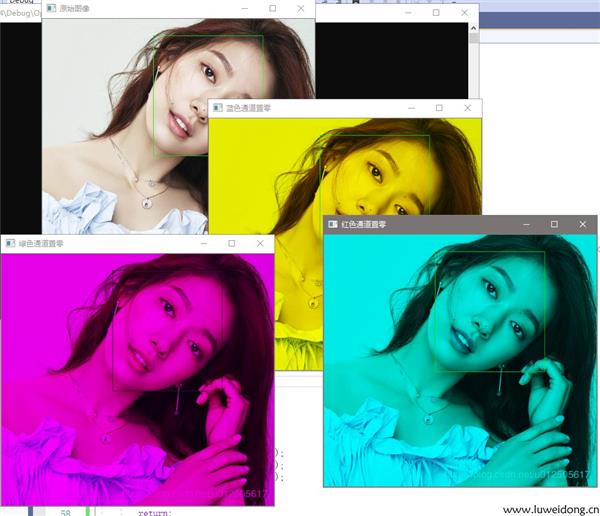Viewport: 600px width, 516px height.
Task: Maximize the 蓝色通道置零 window
Action: [438, 108]
